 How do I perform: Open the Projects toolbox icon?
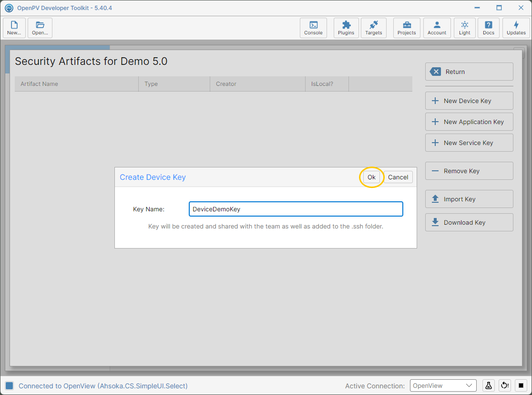pyautogui.click(x=407, y=28)
